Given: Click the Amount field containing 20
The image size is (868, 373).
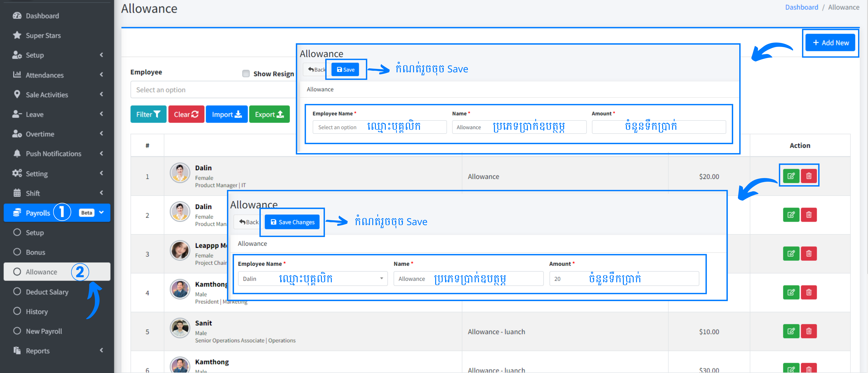Looking at the screenshot, I should click(624, 279).
